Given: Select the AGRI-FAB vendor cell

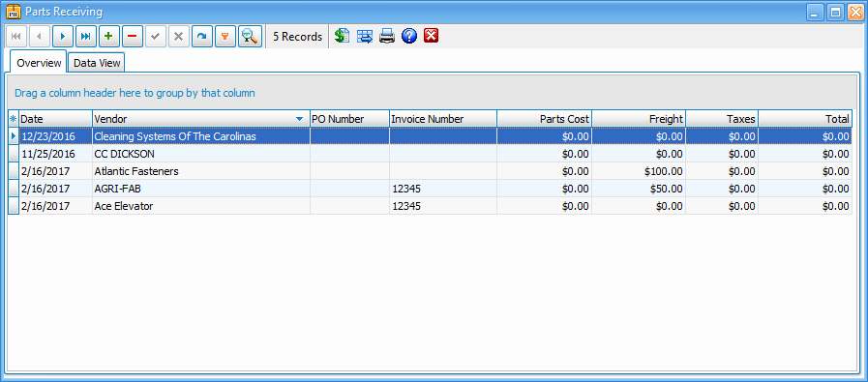Looking at the screenshot, I should 201,189.
